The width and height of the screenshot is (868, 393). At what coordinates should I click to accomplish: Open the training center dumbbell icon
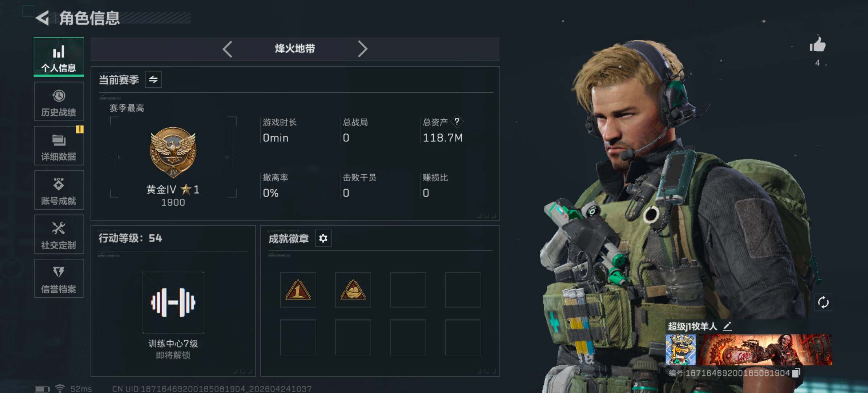click(x=173, y=302)
